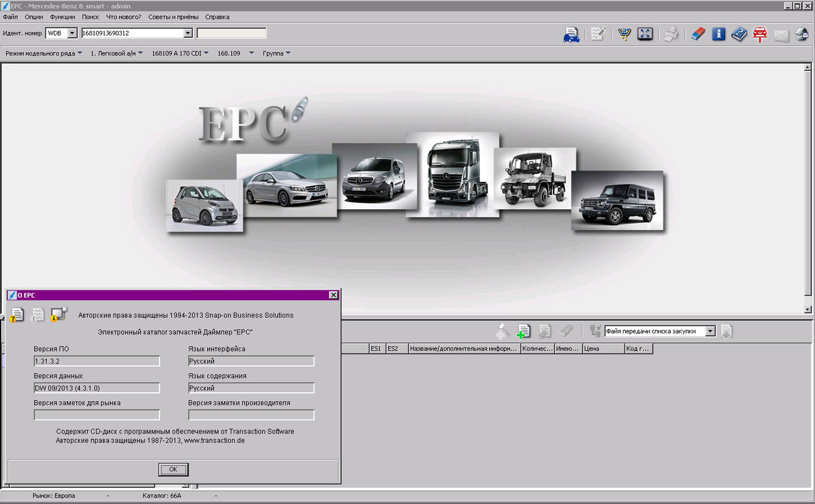Click 'Язык интерфейса' field Русский
This screenshot has width=815, height=504.
pos(251,361)
